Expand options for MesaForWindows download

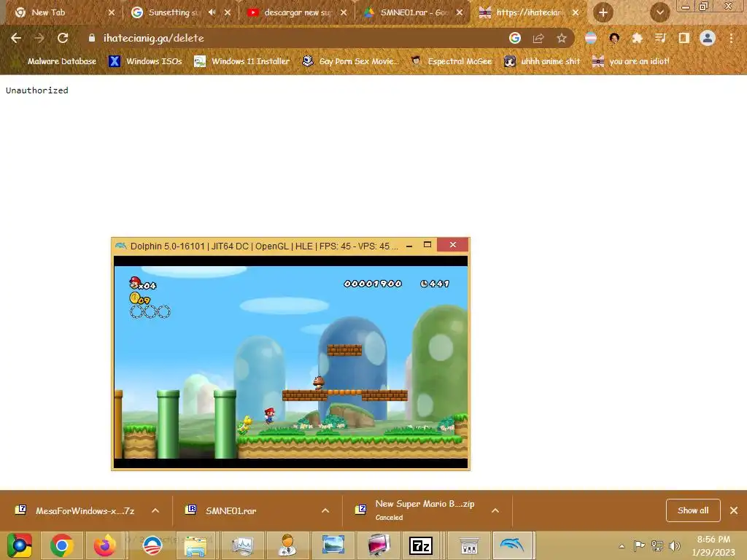(155, 510)
